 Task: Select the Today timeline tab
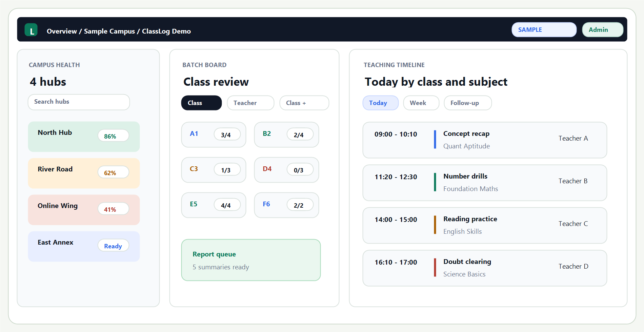tap(381, 103)
